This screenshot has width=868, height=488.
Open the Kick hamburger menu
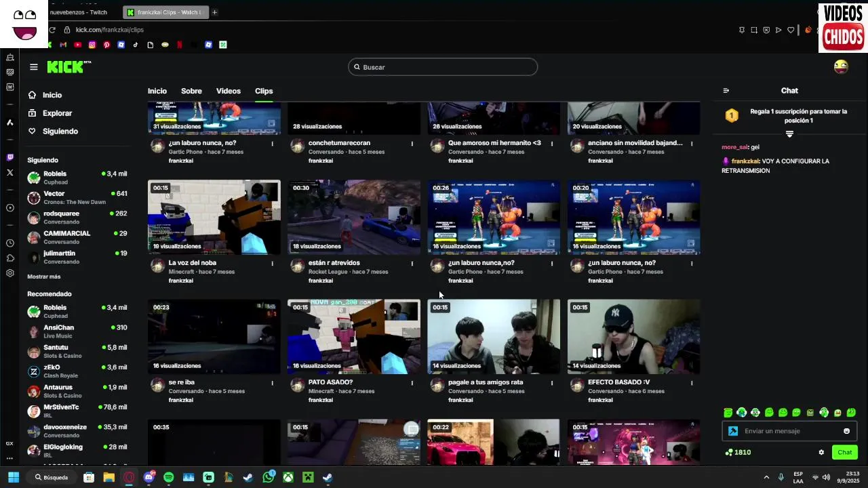34,67
